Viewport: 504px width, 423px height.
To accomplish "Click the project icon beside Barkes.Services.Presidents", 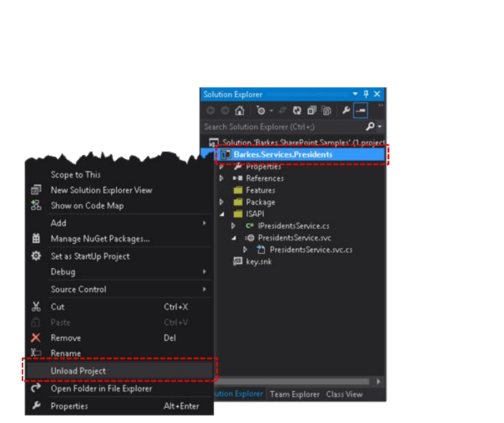I will pos(226,155).
